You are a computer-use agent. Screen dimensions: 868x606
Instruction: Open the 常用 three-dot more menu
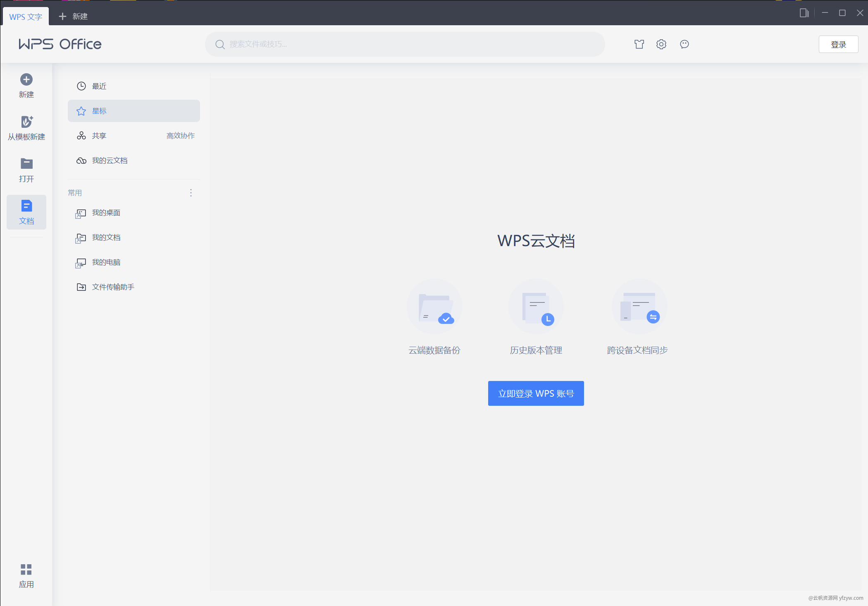coord(191,193)
